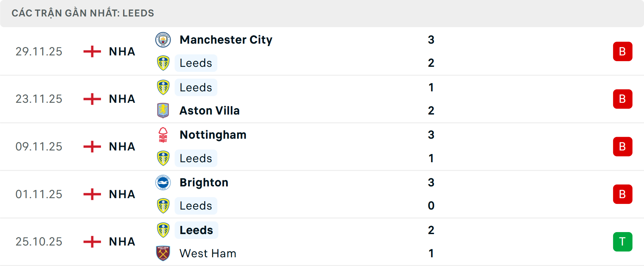This screenshot has height=266, width=644.
Task: Open the Manchester City team link
Action: coord(226,40)
